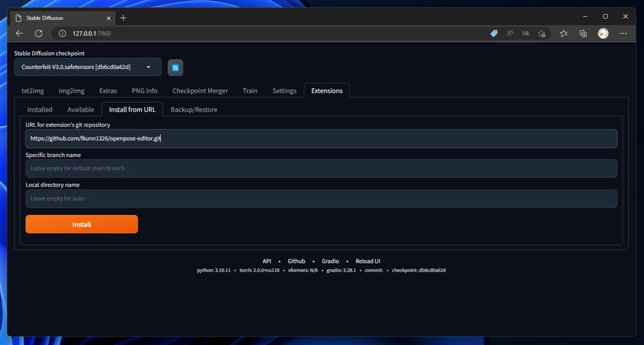Screen dimensions: 644x345
Task: Refresh the Stable Diffusion checkpoint list
Action: pos(175,68)
